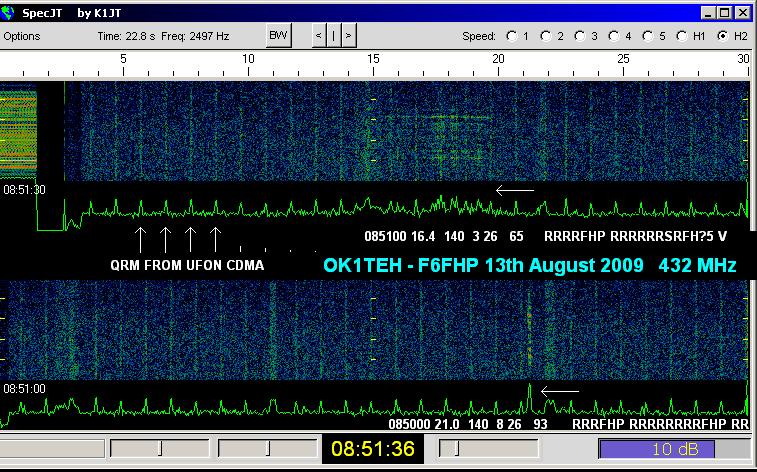Open the Options menu
757x472 pixels.
pos(22,36)
